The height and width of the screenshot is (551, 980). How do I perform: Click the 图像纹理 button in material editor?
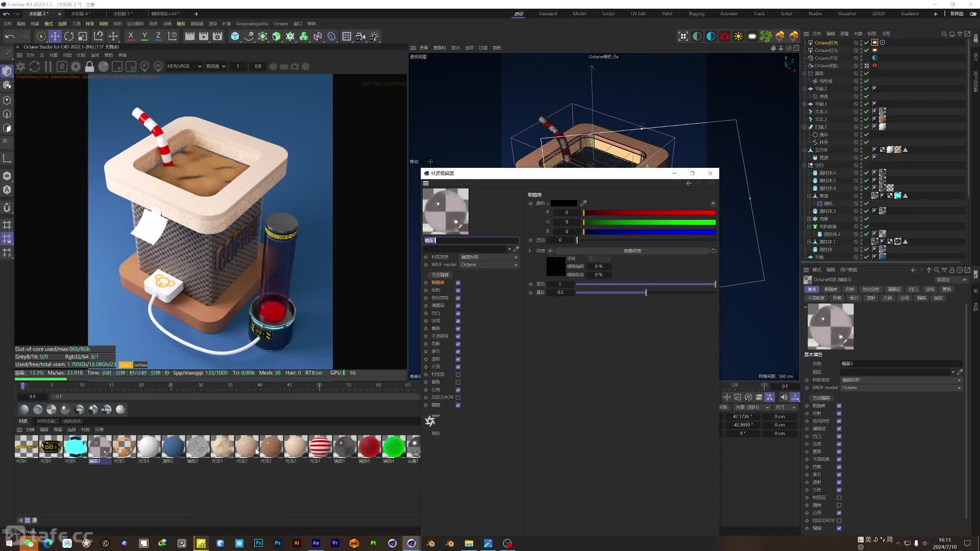click(x=632, y=251)
